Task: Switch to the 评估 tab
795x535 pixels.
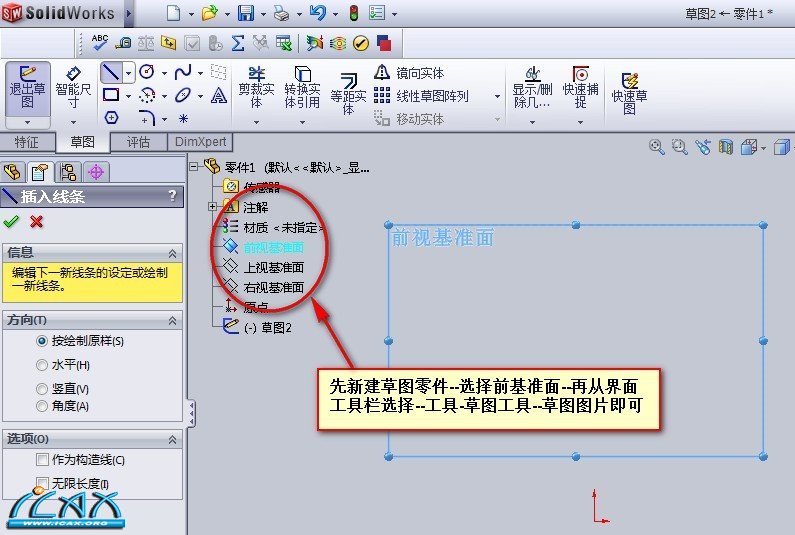Action: pos(138,142)
